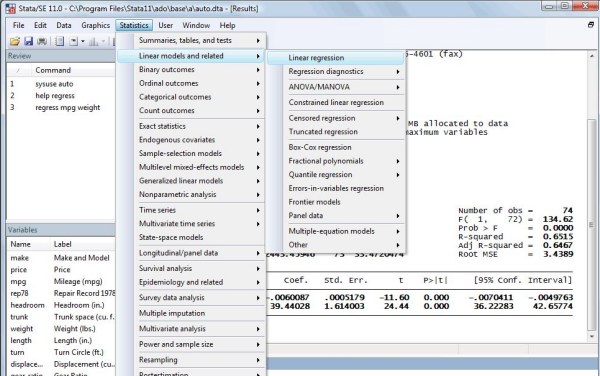Expand the Ordinal outcomes submenu
The height and width of the screenshot is (376, 600).
191,83
